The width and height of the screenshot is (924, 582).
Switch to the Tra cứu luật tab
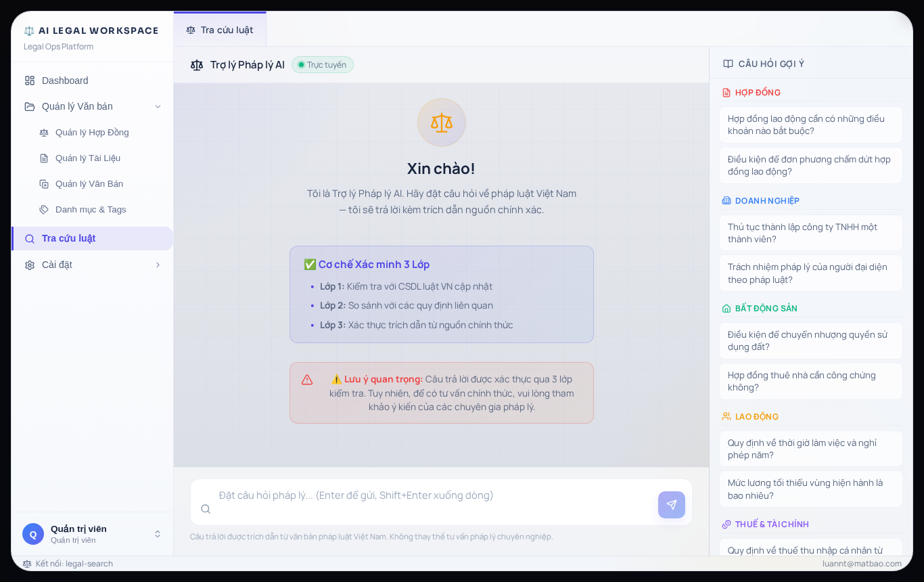point(220,30)
